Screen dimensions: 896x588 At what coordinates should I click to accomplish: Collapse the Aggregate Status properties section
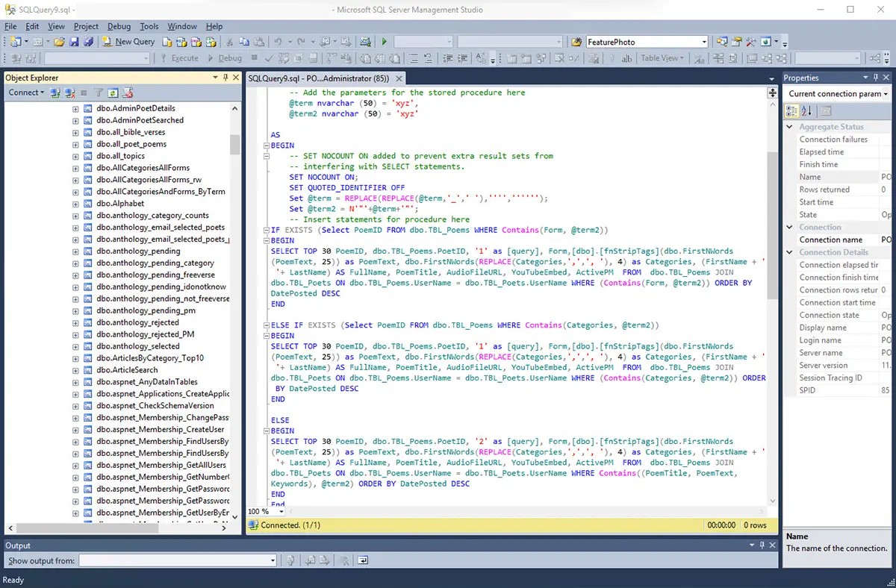coord(791,127)
